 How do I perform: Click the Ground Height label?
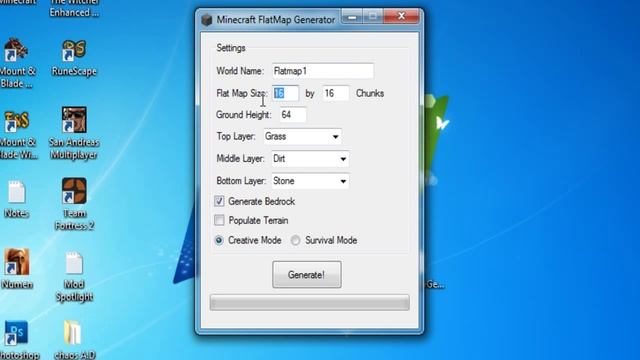coord(243,115)
